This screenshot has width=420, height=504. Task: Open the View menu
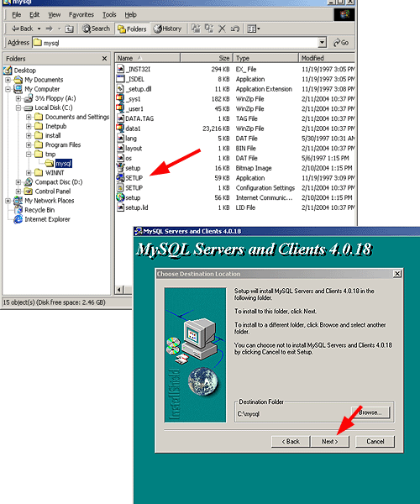55,15
